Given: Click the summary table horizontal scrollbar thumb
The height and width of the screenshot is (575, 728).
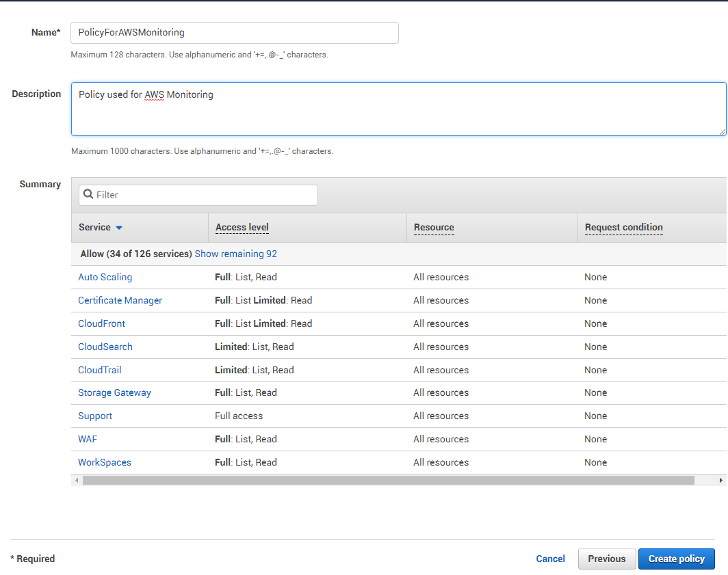Looking at the screenshot, I should (388, 481).
